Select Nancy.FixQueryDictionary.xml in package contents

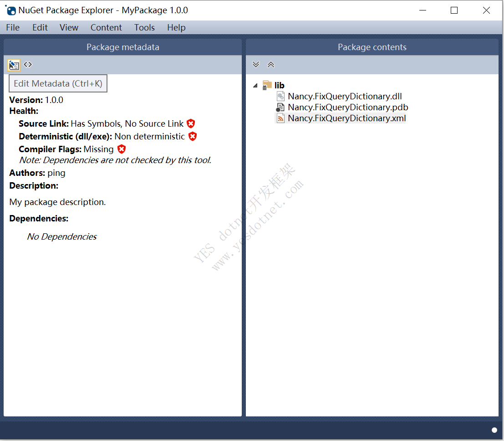pyautogui.click(x=347, y=118)
